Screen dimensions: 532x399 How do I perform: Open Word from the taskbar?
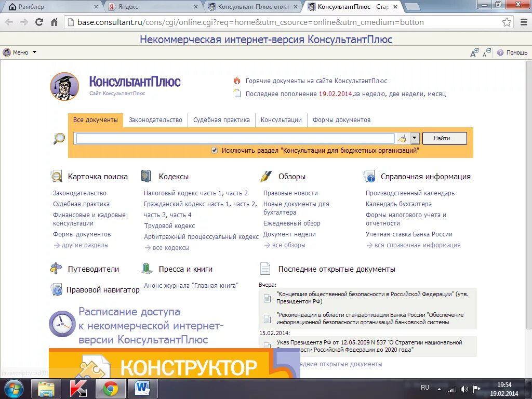[x=142, y=389]
